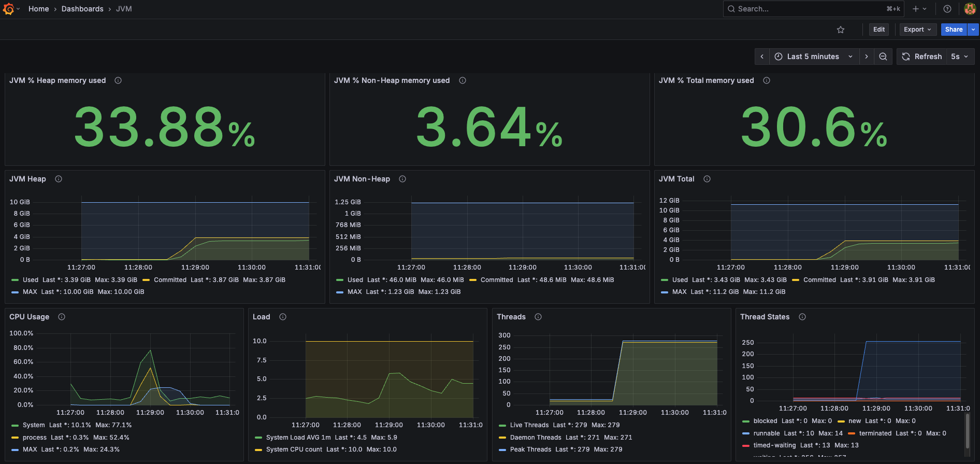This screenshot has height=464, width=980.
Task: Open the Export dropdown menu
Action: 917,30
